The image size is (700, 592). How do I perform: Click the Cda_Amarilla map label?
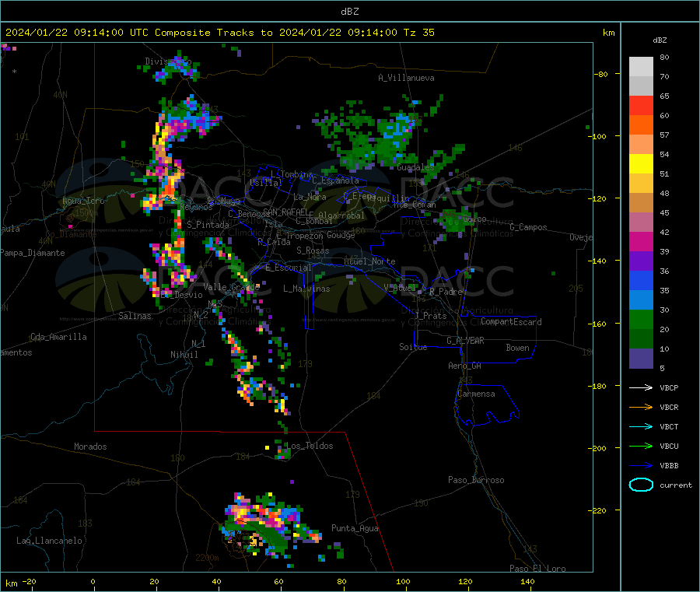(58, 337)
